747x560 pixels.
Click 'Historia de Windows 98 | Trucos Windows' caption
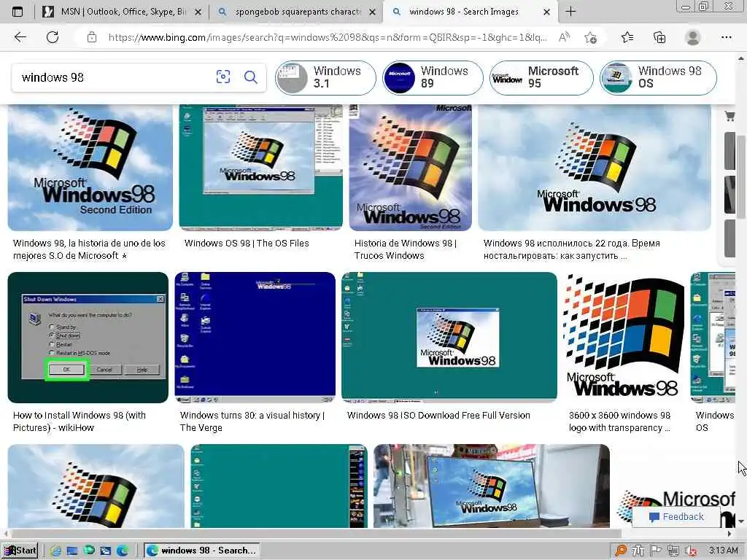pyautogui.click(x=406, y=249)
